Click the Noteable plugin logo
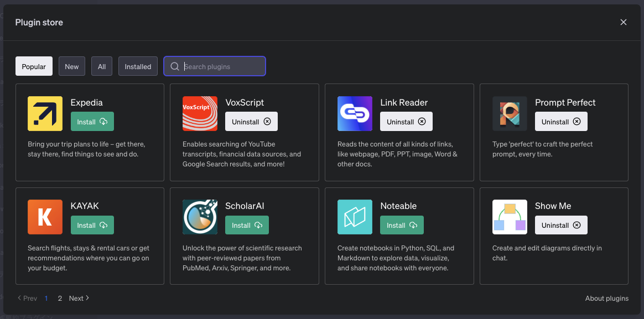Screen dimensions: 644x319 point(355,217)
